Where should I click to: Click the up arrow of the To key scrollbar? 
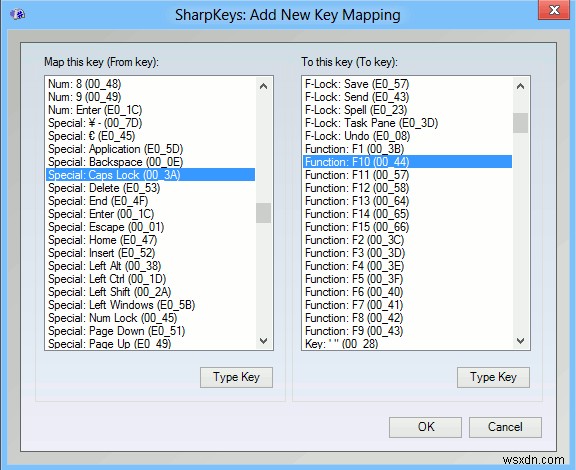[x=521, y=86]
